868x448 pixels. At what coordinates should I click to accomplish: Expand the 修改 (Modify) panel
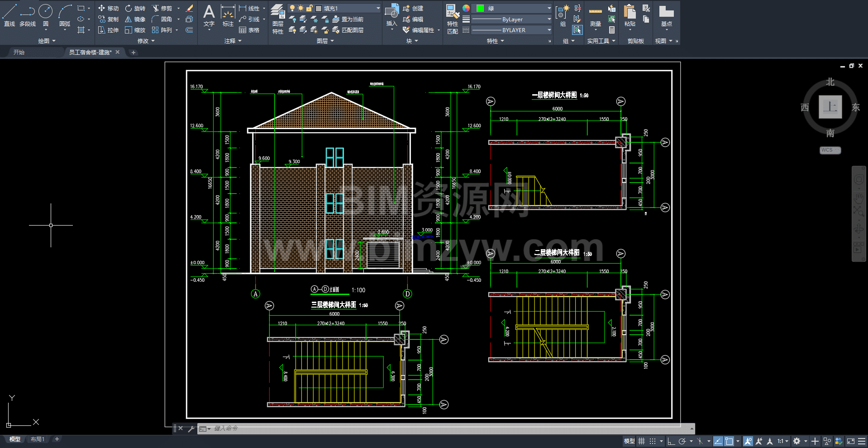[x=146, y=41]
